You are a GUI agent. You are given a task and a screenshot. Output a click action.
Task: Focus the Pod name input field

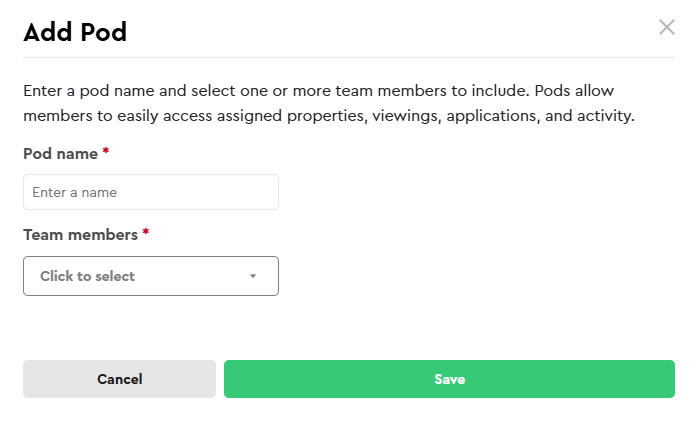[x=151, y=192]
